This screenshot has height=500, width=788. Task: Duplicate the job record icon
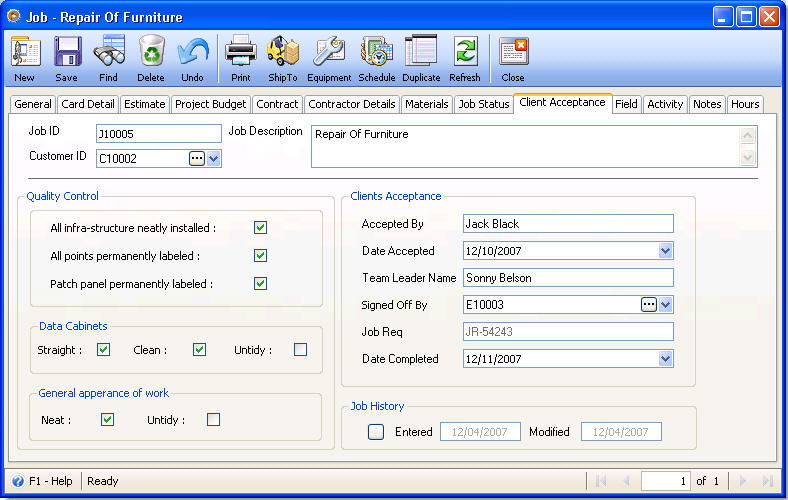421,52
